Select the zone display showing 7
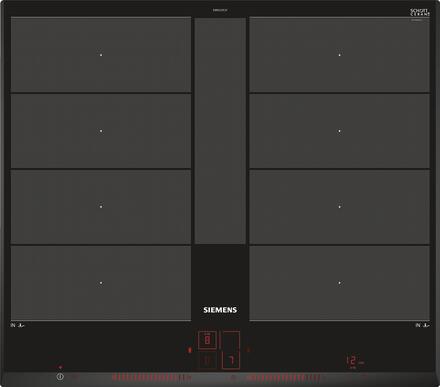The width and height of the screenshot is (440, 387). tap(231, 360)
